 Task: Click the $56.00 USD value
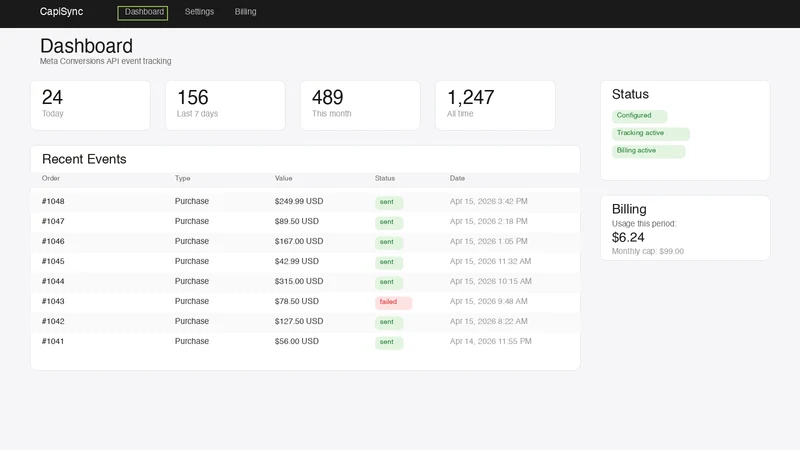coord(296,341)
